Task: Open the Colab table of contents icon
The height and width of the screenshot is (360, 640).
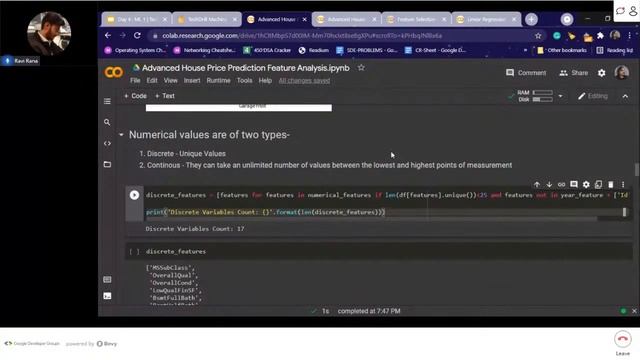Action: click(x=107, y=101)
